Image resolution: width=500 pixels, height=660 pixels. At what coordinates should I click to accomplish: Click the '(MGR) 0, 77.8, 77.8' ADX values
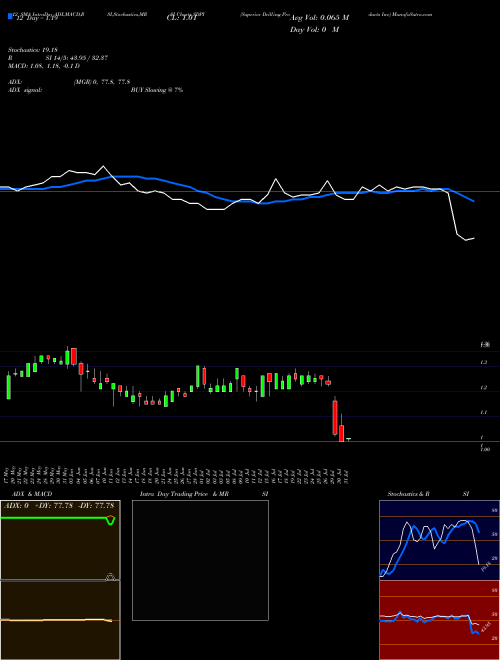coord(102,82)
